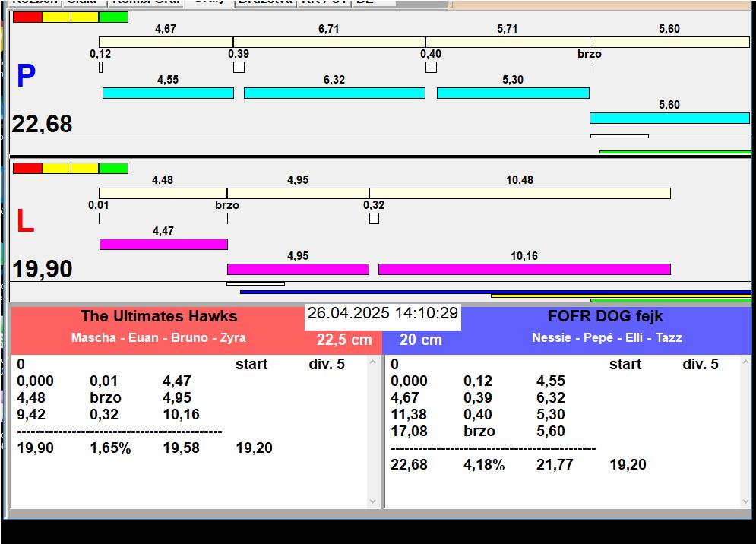Toggle the checkbox under 0,39 in lane P
Image resolution: width=756 pixels, height=544 pixels.
tap(239, 67)
